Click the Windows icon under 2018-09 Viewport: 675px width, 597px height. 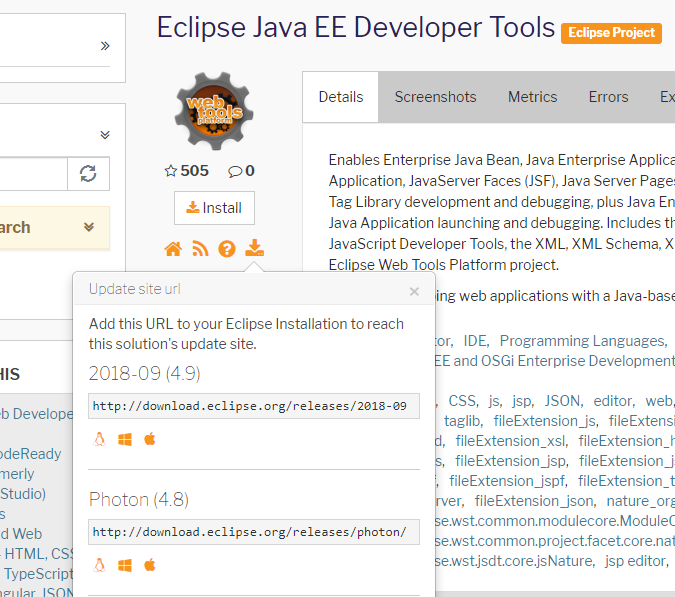[125, 439]
